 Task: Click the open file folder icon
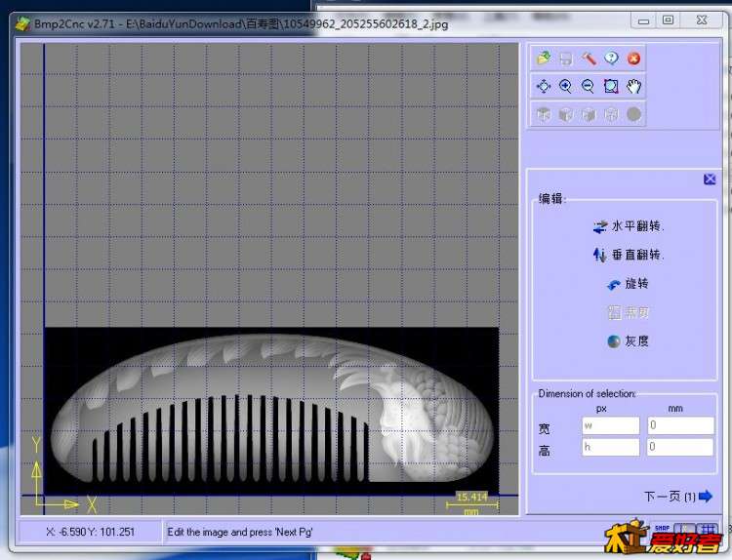click(544, 59)
